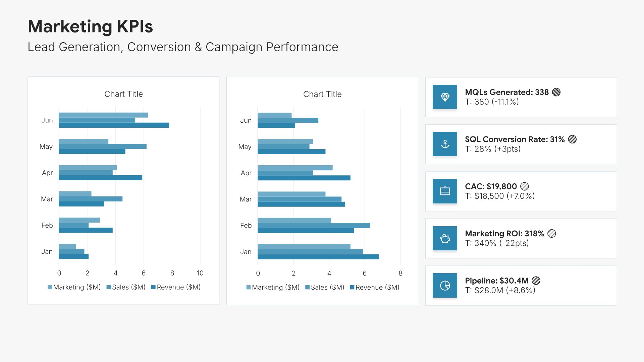Click the T: $28.0M (+8.6%) target text

[x=500, y=290]
